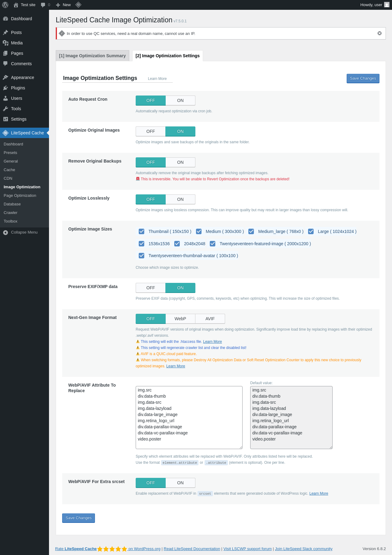
Task: Click the comments bubble icon in admin bar
Action: 43,5
